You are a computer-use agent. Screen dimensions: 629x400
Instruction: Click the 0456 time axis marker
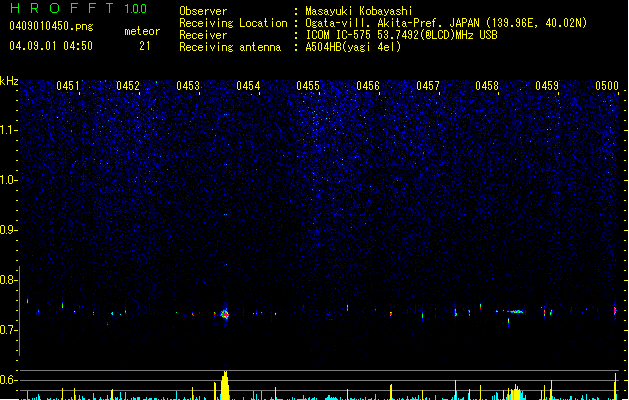click(x=368, y=86)
